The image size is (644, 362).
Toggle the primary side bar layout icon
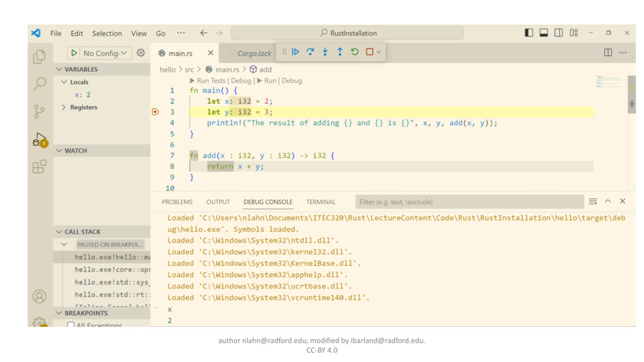click(529, 33)
